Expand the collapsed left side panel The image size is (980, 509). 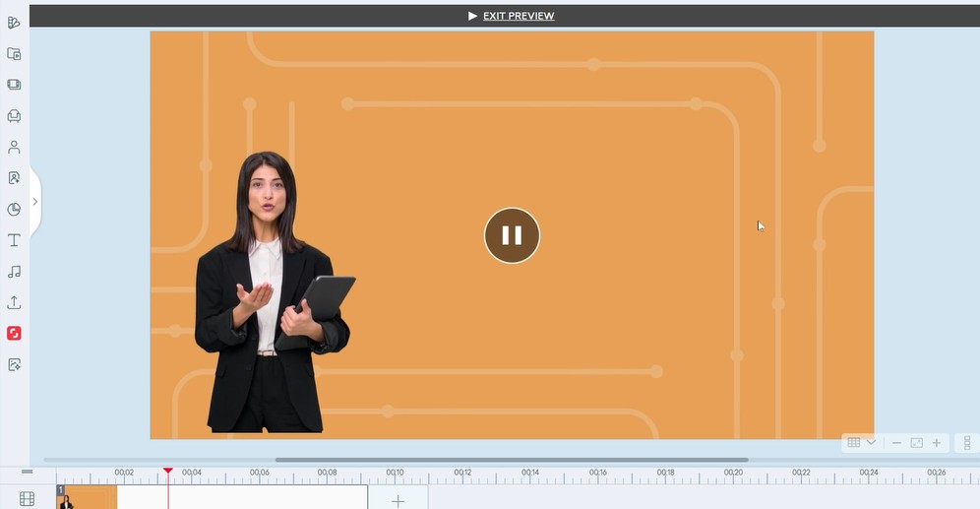[35, 202]
